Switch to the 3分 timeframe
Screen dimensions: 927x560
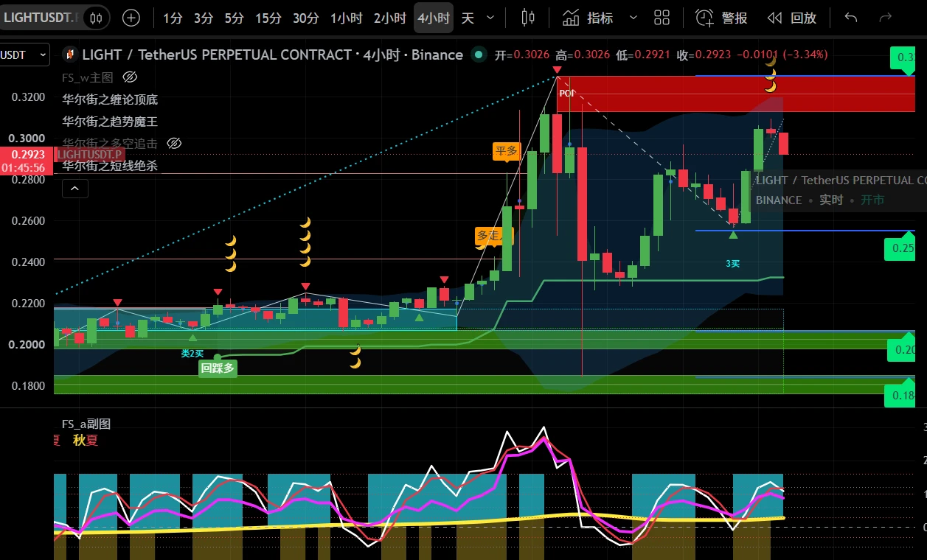(x=204, y=18)
